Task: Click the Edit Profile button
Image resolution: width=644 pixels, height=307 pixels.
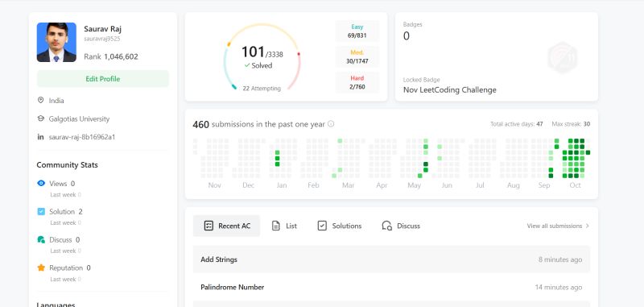Action: pos(103,78)
